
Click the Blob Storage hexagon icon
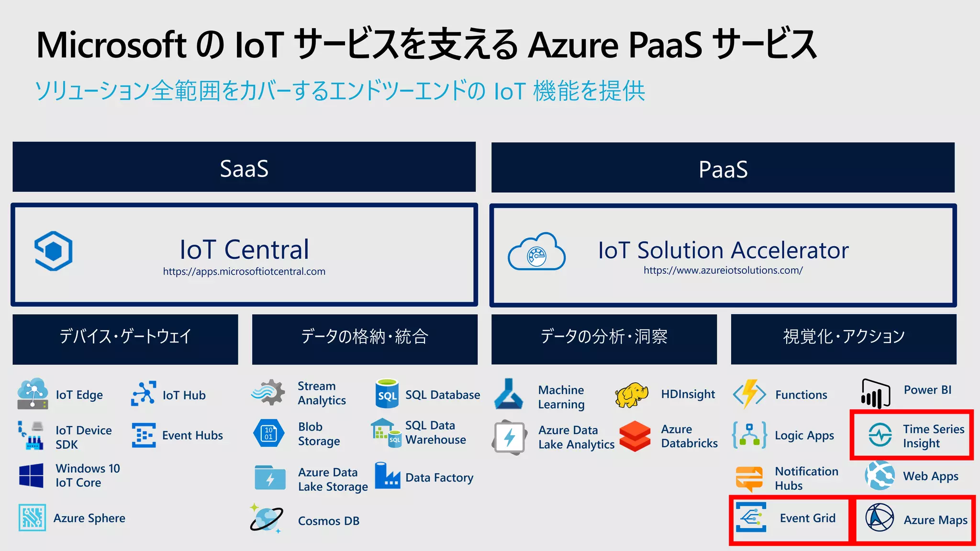pyautogui.click(x=268, y=433)
